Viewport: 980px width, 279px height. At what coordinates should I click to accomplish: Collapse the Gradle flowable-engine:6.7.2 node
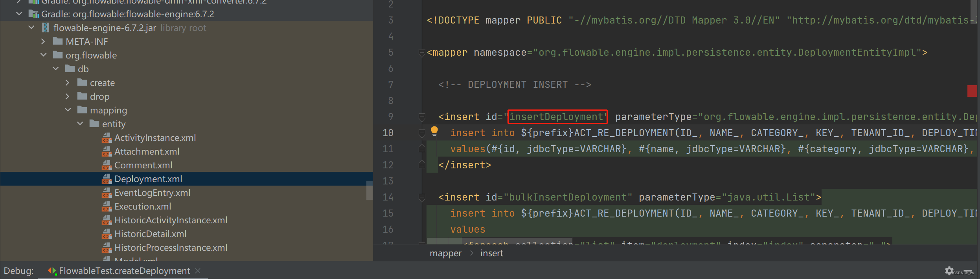coord(19,14)
